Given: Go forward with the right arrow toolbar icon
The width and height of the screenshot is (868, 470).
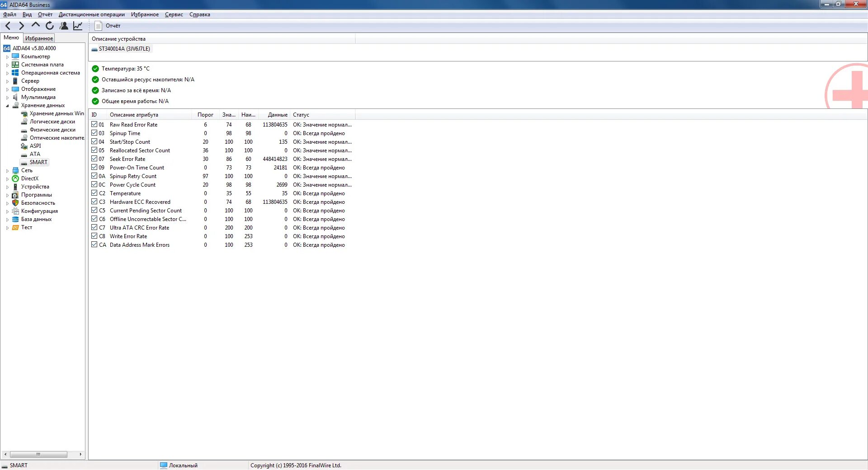Looking at the screenshot, I should click(x=21, y=26).
